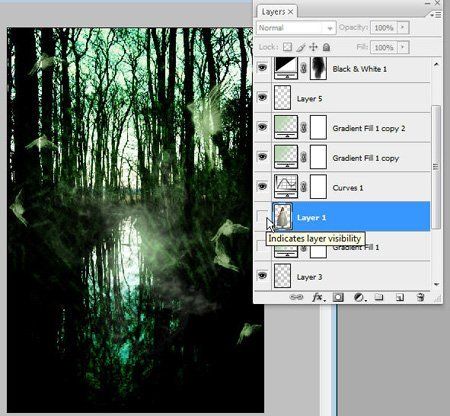The image size is (450, 416).
Task: Select the Layer 5 row
Action: 342,98
